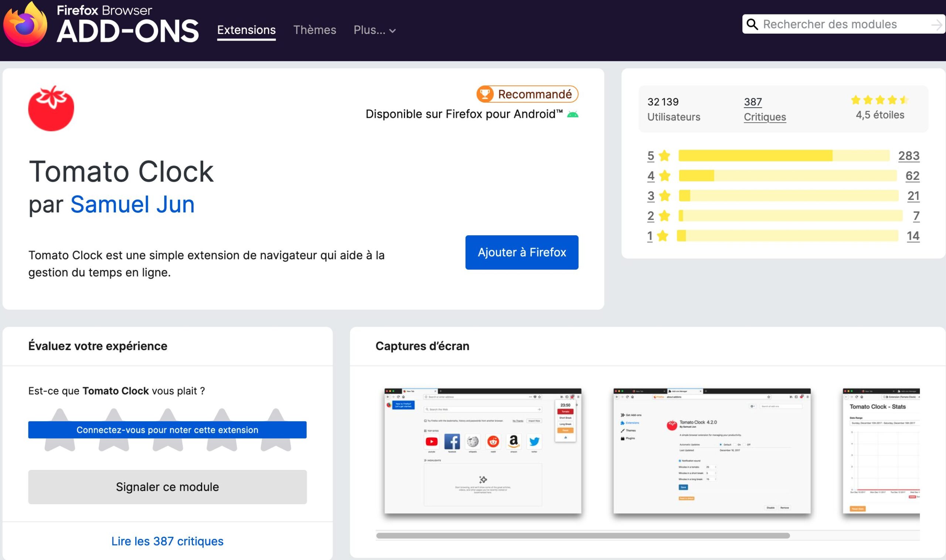Submit search with the arrow icon
This screenshot has width=946, height=560.
(936, 24)
